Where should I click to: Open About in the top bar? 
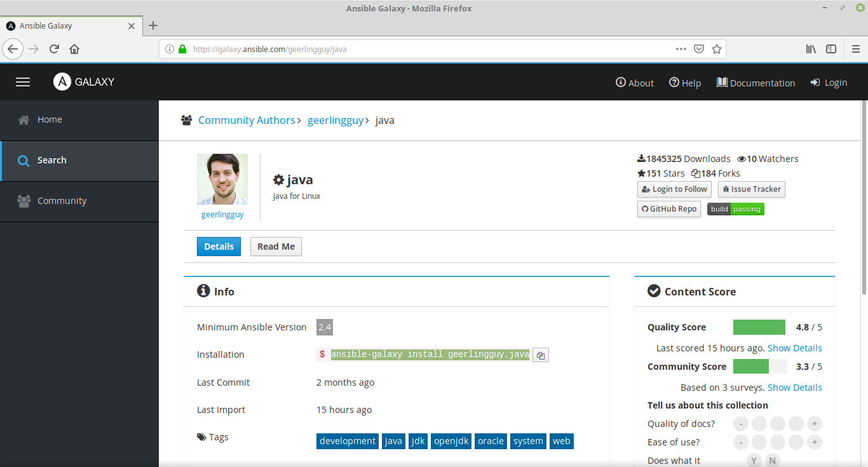point(635,83)
